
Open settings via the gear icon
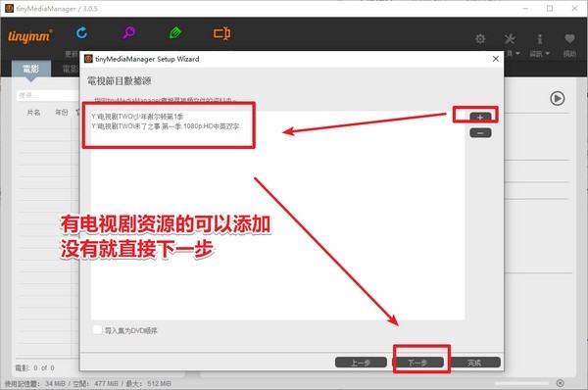click(480, 38)
